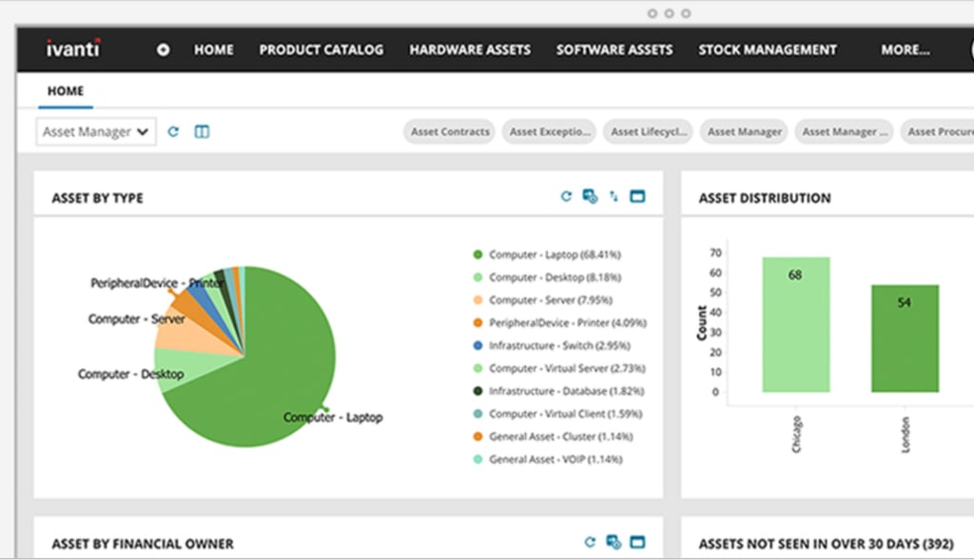
Task: Click the export icon in Asset By Type
Action: 590,197
